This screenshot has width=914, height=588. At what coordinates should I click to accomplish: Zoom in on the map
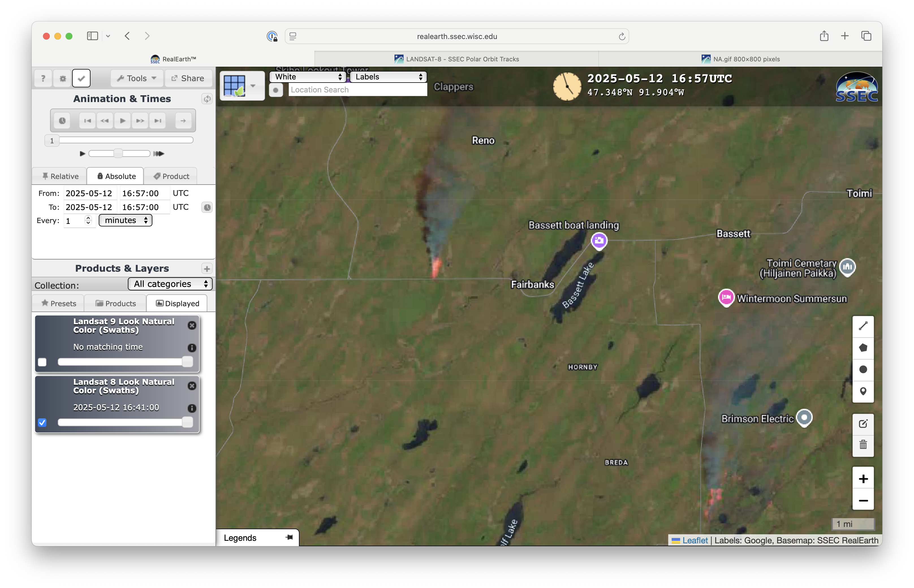pyautogui.click(x=863, y=478)
